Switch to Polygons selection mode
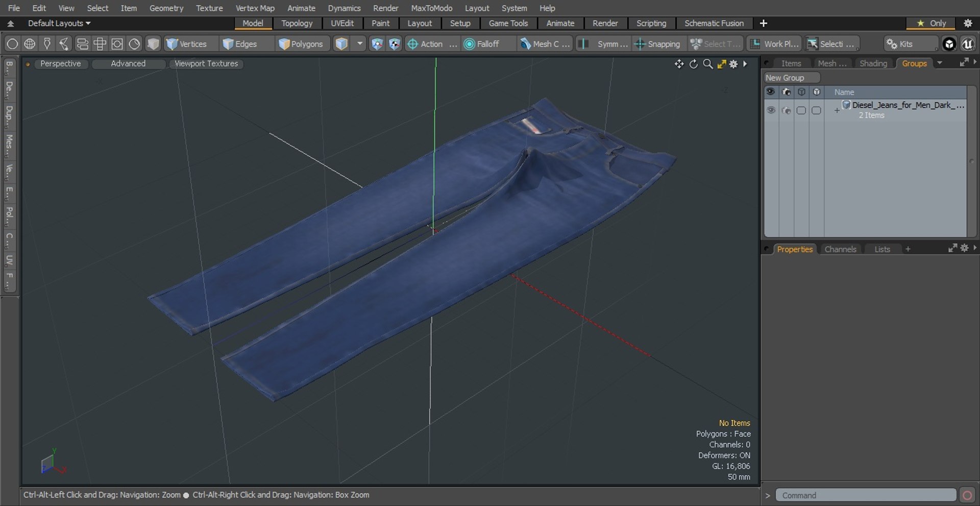980x506 pixels. 301,44
